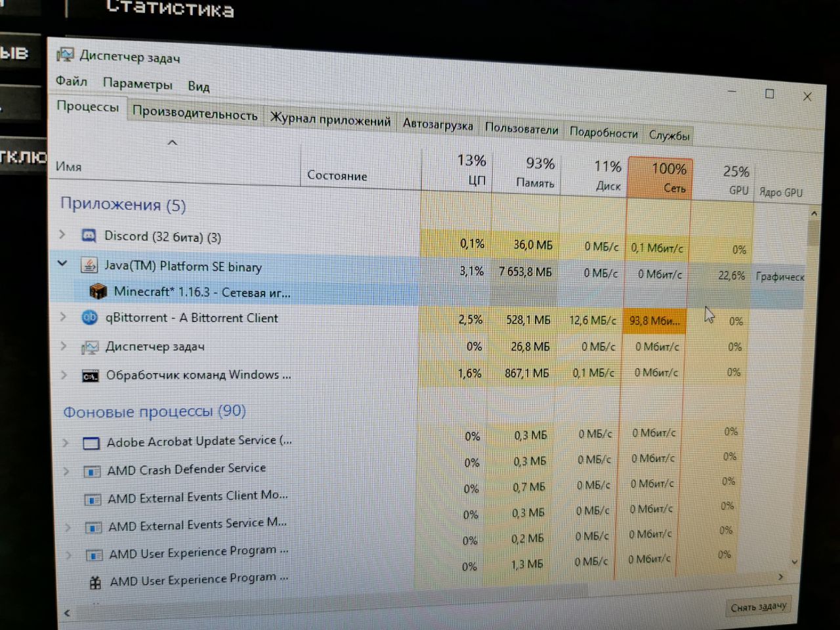Click the horizontal scrollbar left arrow
Viewport: 840px width, 630px height.
tap(66, 613)
